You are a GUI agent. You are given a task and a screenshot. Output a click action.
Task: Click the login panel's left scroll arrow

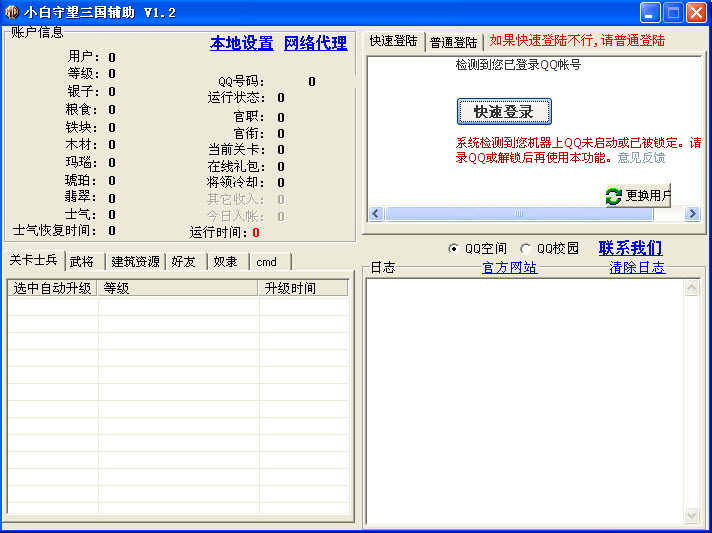376,213
